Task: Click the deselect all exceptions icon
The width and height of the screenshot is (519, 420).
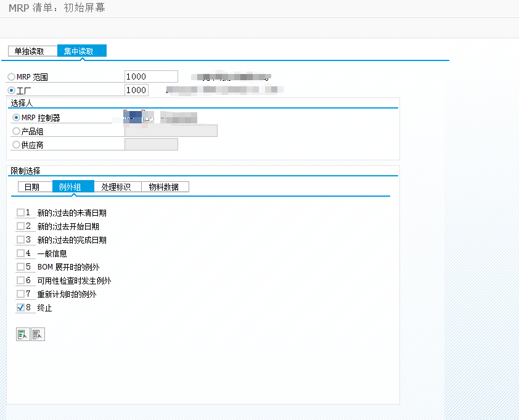Action: point(36,334)
